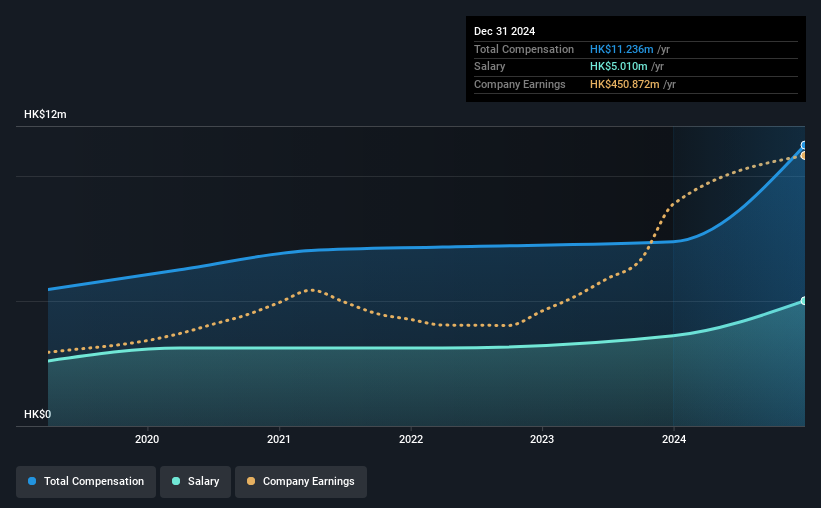Click the HK$11.236m total compensation value

622,49
